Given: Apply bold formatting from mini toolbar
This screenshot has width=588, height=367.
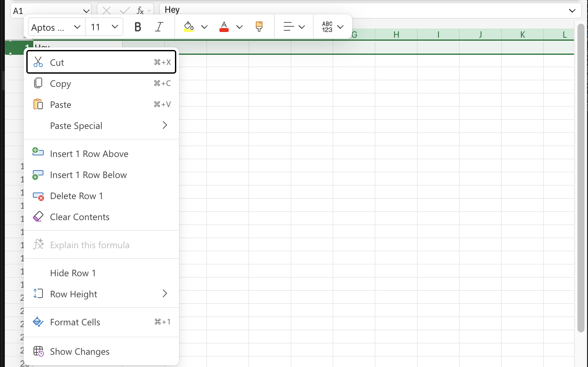Looking at the screenshot, I should (x=138, y=26).
